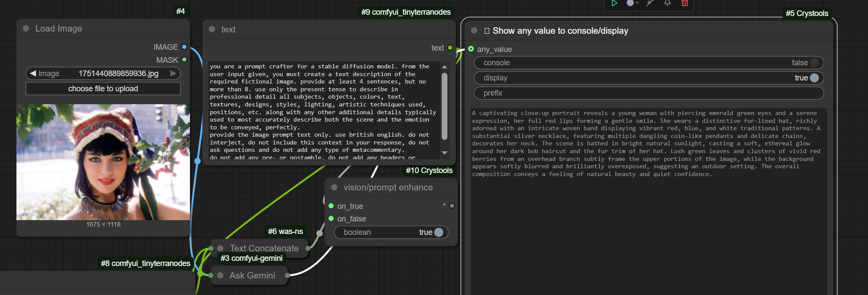This screenshot has height=295, width=868.
Task: Click the on_false input port
Action: [x=331, y=218]
